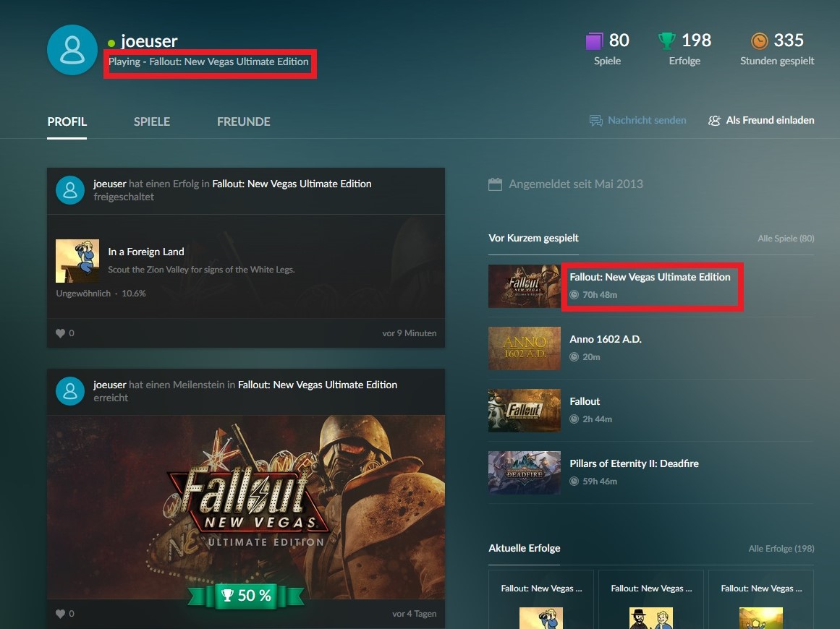The height and width of the screenshot is (629, 840).
Task: Click Playing - Fallout: New Vegas status text
Action: coord(208,61)
